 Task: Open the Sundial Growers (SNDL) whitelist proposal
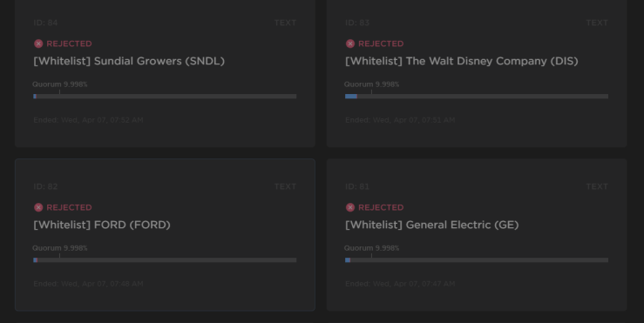(x=129, y=61)
